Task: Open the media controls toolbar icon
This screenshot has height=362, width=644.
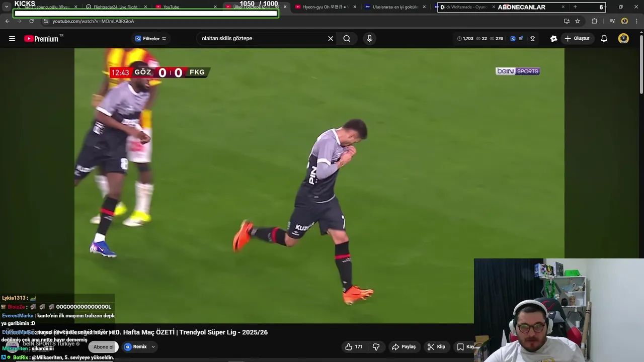Action: click(x=612, y=21)
